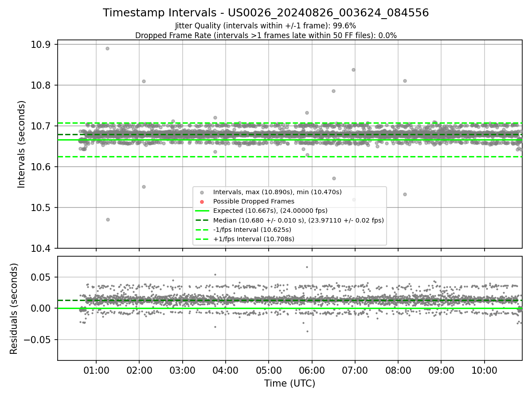
Task: Click legend entry starting with 'Median (10.680 +/- 0.010 s)'
Action: click(x=298, y=220)
